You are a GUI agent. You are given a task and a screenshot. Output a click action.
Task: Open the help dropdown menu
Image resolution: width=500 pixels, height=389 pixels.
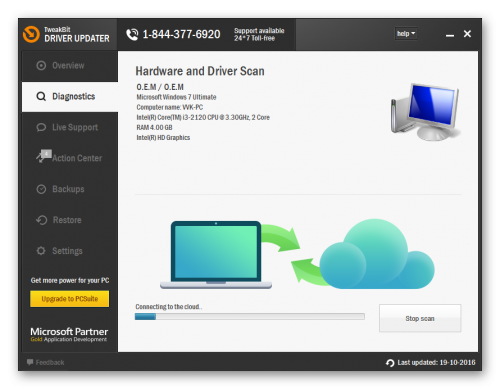point(406,33)
